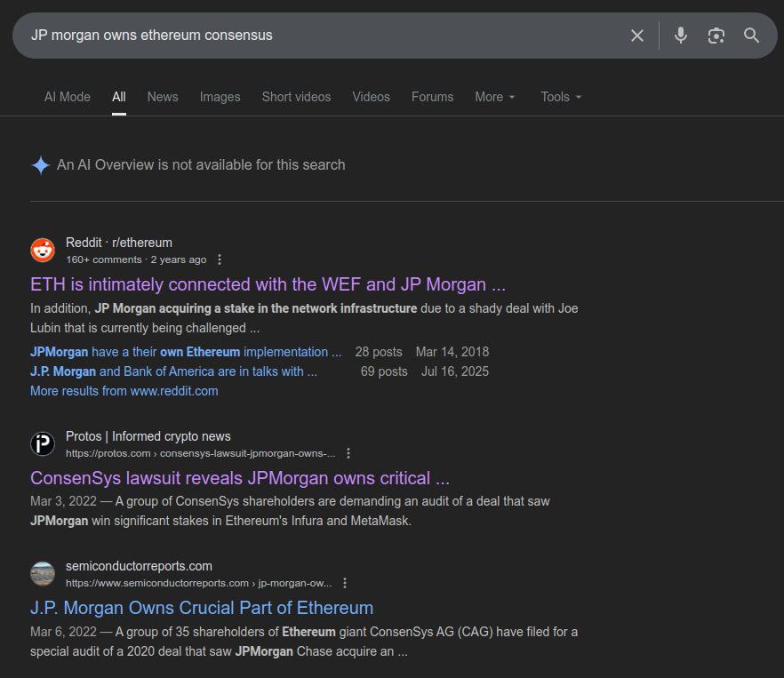Expand the Tools dropdown
Viewport: 784px width, 678px height.
point(561,97)
